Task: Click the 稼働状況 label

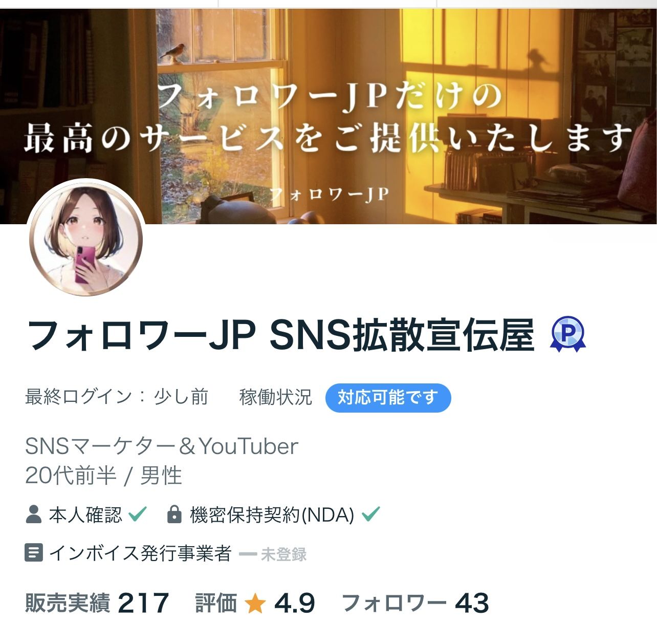Action: (275, 397)
